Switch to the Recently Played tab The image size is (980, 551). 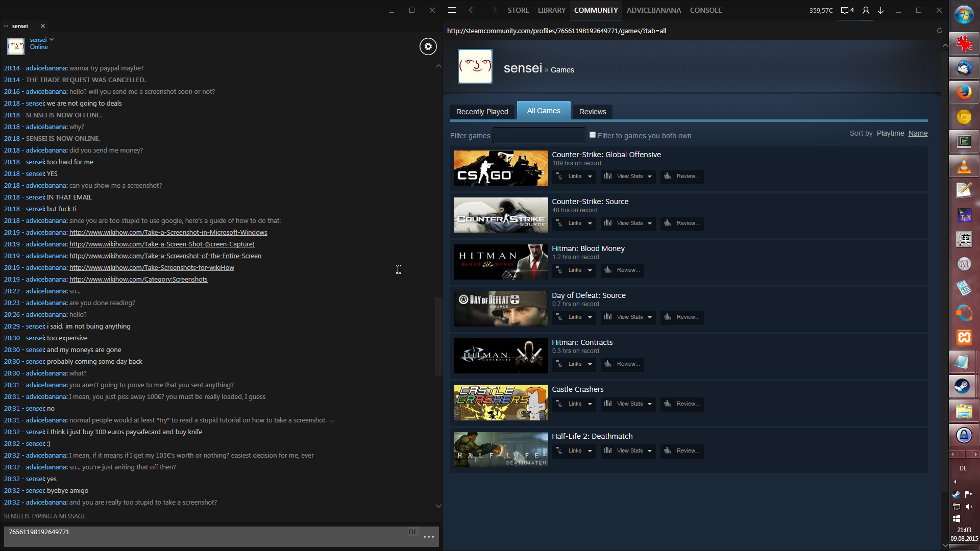pyautogui.click(x=482, y=112)
